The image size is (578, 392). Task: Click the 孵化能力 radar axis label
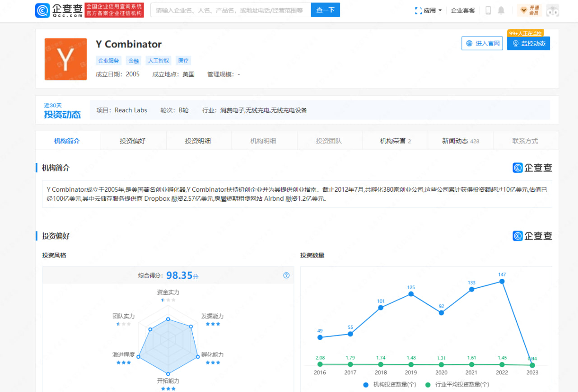click(x=212, y=355)
